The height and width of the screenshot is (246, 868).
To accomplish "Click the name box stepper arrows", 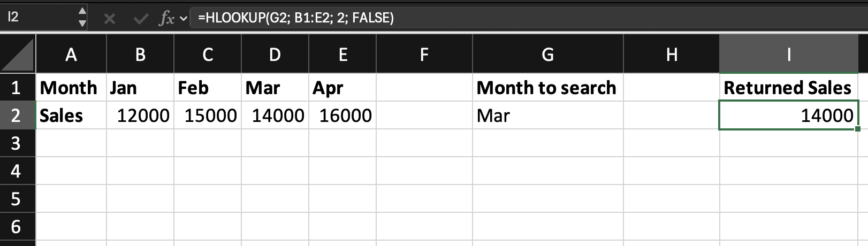I will coord(82,17).
